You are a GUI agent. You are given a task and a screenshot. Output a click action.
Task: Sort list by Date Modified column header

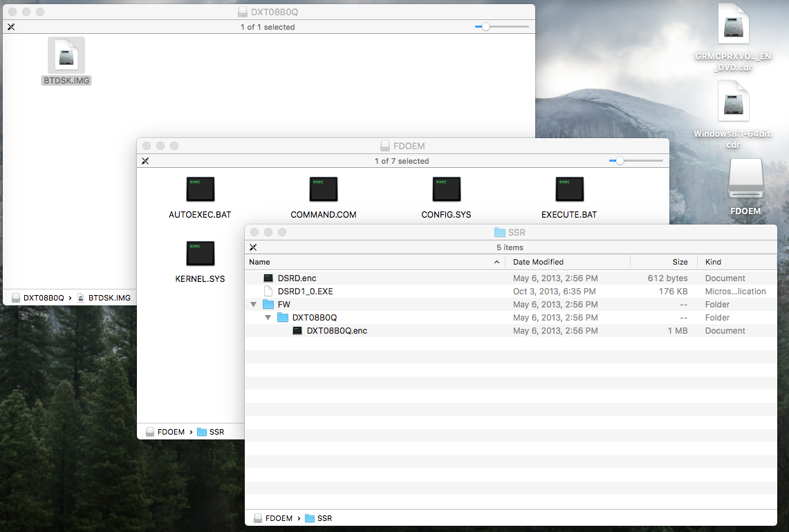click(568, 262)
